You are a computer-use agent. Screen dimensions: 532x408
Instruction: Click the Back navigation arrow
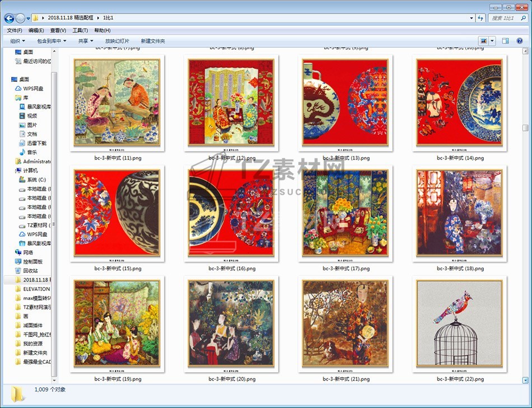9,18
